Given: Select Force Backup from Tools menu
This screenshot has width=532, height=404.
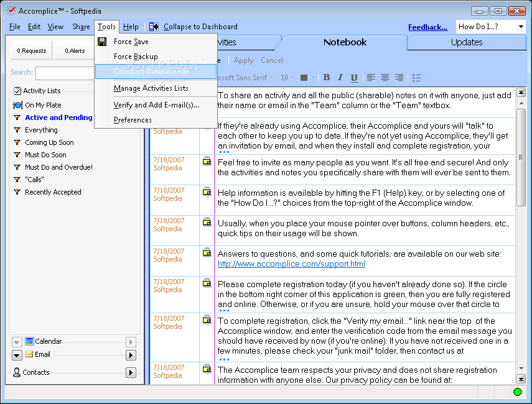Looking at the screenshot, I should pyautogui.click(x=156, y=57).
